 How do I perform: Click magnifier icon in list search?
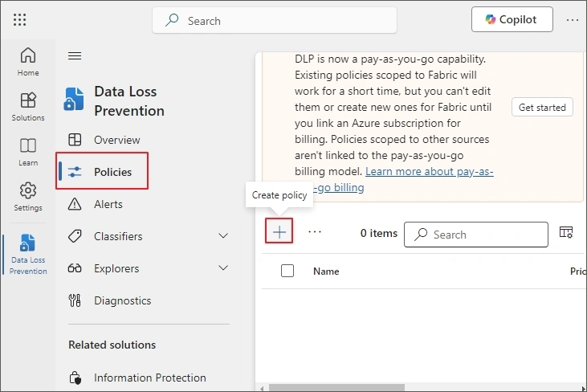click(x=421, y=234)
